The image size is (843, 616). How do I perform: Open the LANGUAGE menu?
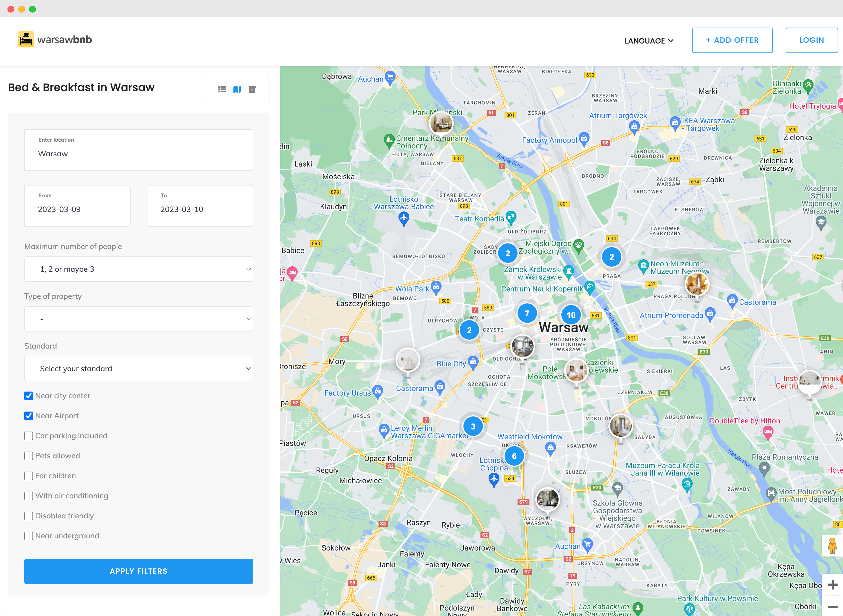pyautogui.click(x=649, y=41)
